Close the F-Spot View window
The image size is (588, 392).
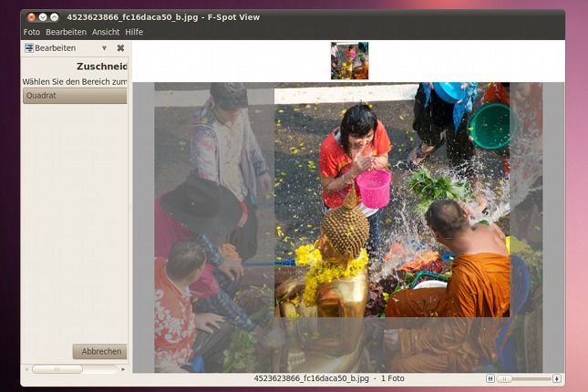point(32,17)
